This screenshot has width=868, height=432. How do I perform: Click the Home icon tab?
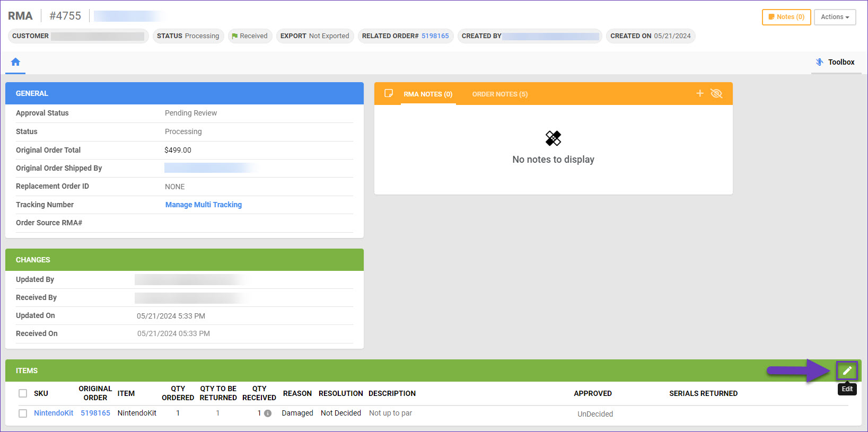point(15,62)
